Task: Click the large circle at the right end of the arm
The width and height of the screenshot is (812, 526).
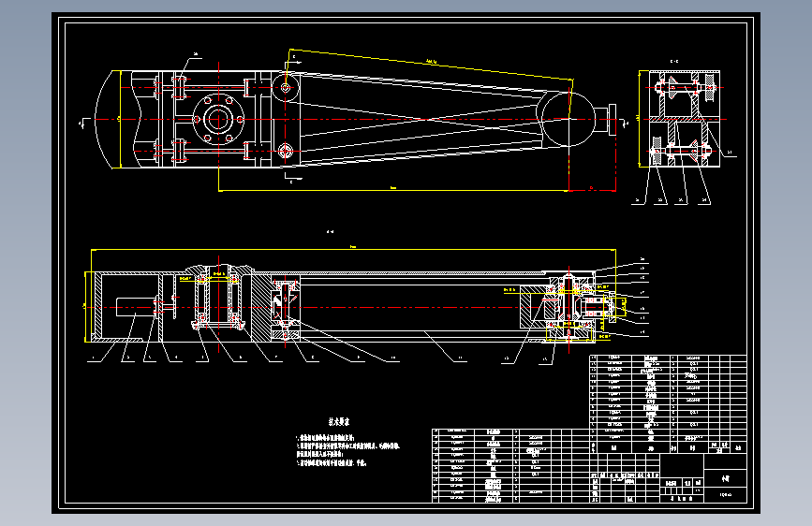Action: pyautogui.click(x=568, y=119)
